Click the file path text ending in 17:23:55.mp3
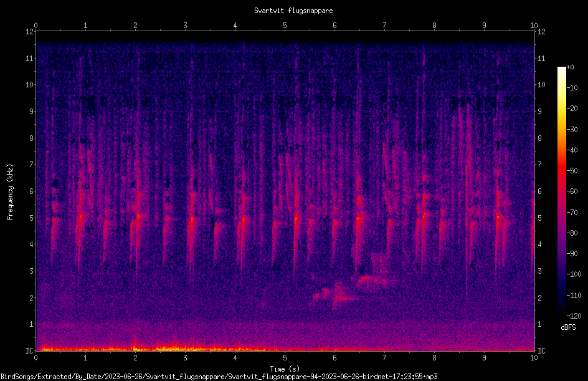 (219, 377)
